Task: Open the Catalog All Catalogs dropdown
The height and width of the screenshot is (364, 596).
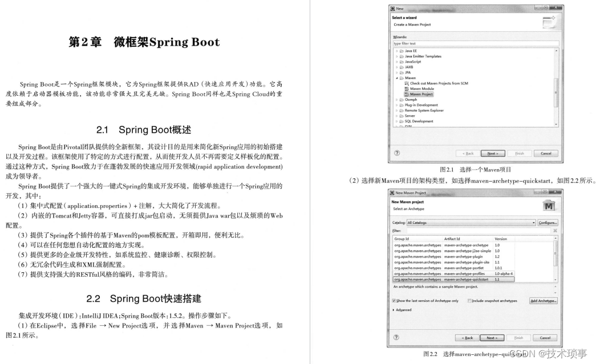Action: click(533, 223)
